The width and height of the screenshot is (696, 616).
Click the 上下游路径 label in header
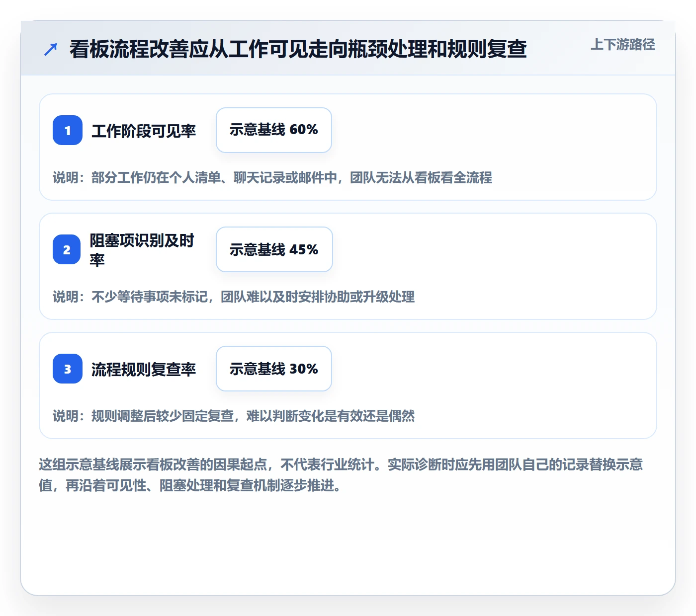point(623,45)
